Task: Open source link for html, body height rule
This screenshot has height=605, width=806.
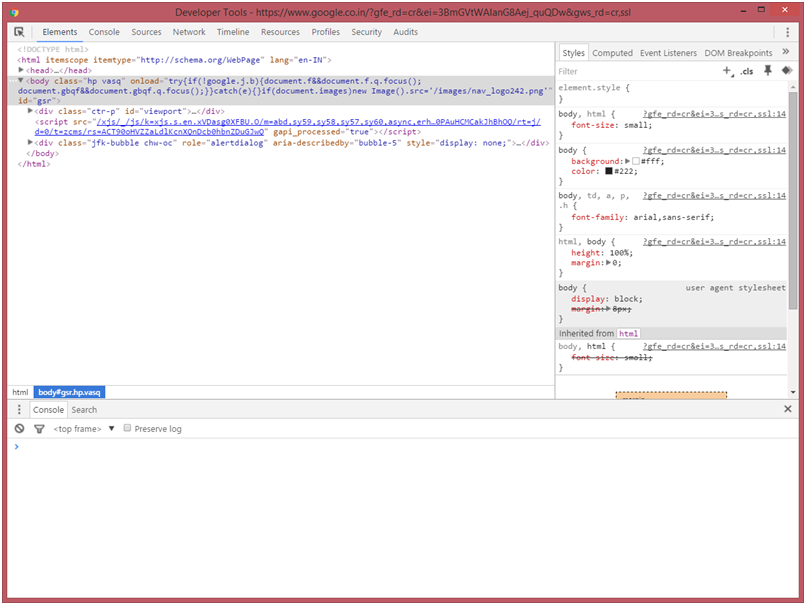Action: tap(715, 241)
